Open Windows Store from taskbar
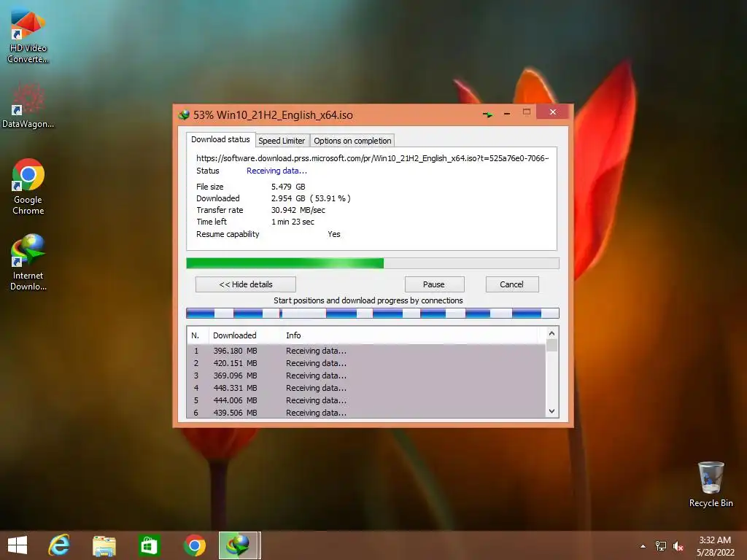Screen dimensions: 747x560 click(149, 545)
